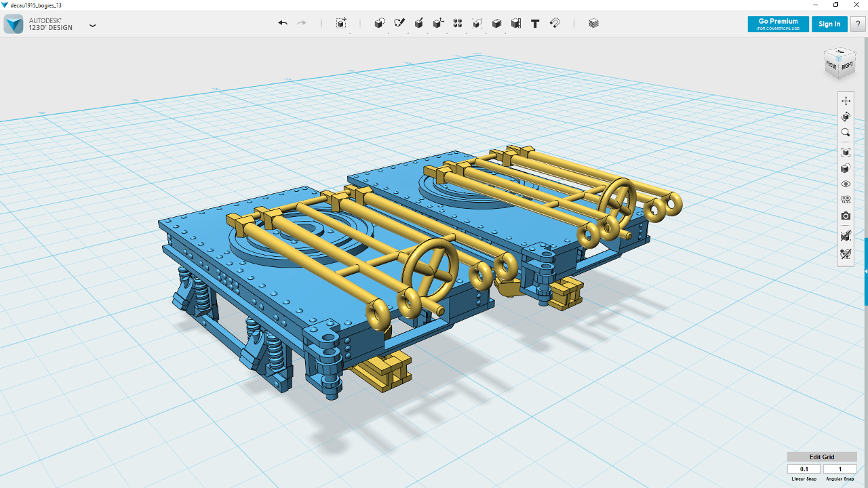Select the Snap magnet tool
This screenshot has width=868, height=488.
(x=555, y=23)
